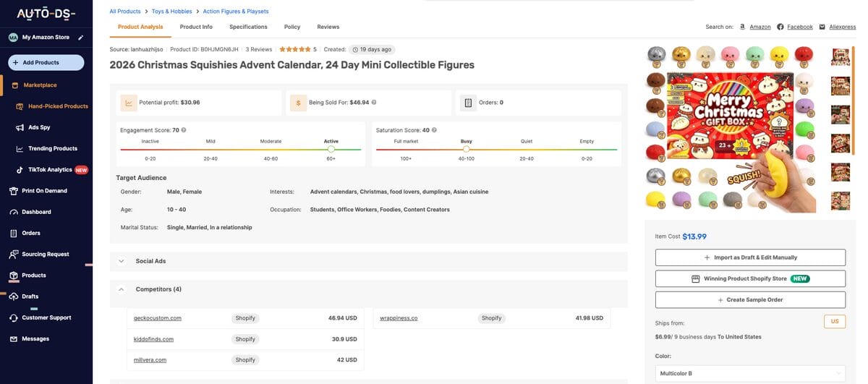Open the Product Info tab
The image size is (868, 384).
[x=196, y=27]
